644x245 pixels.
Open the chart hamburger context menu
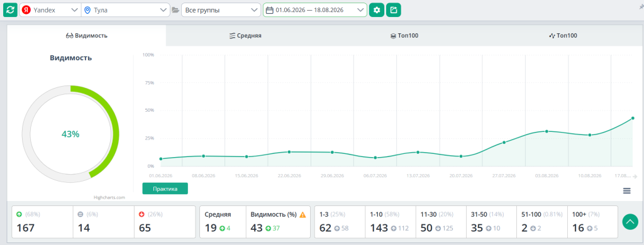pos(626,190)
